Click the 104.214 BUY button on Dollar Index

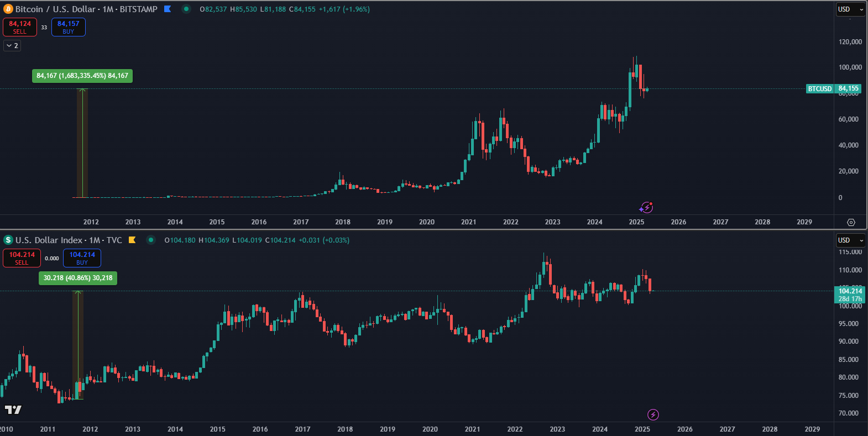(82, 258)
